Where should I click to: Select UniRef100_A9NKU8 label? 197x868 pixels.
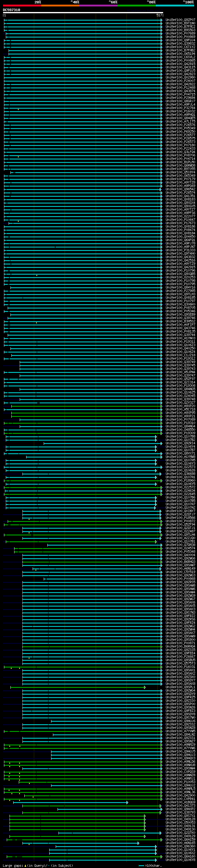click(x=180, y=765)
